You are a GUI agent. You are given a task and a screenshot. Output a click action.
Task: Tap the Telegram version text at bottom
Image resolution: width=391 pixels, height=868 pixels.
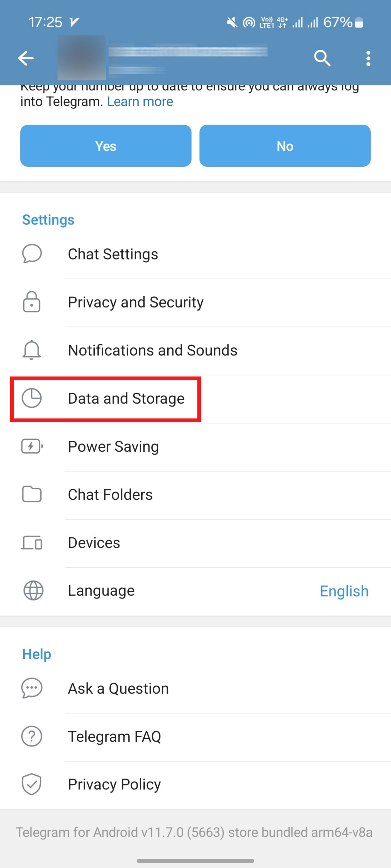click(x=194, y=832)
